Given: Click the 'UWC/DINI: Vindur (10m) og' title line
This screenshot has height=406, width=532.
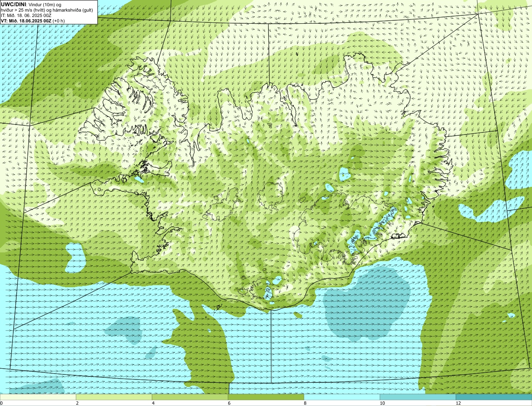Looking at the screenshot, I should click(x=32, y=5).
